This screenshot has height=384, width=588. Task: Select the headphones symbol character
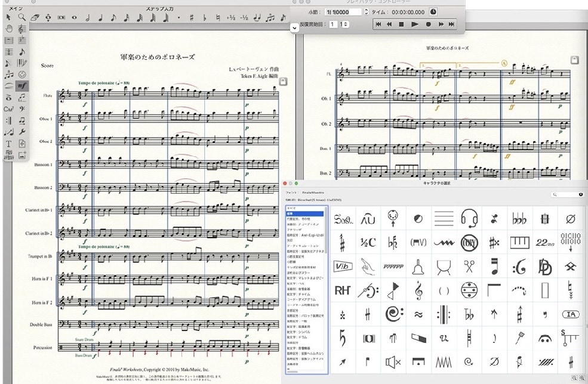pyautogui.click(x=469, y=219)
